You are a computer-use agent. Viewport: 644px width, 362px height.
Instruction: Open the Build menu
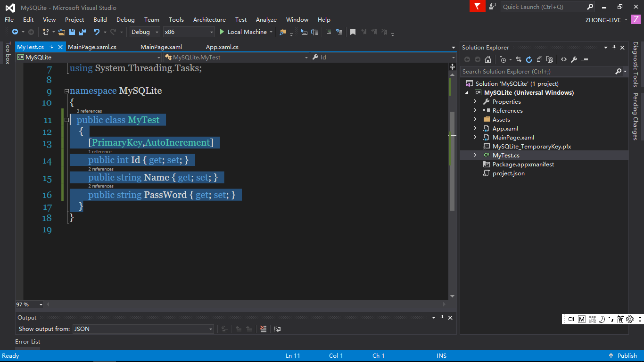point(100,20)
